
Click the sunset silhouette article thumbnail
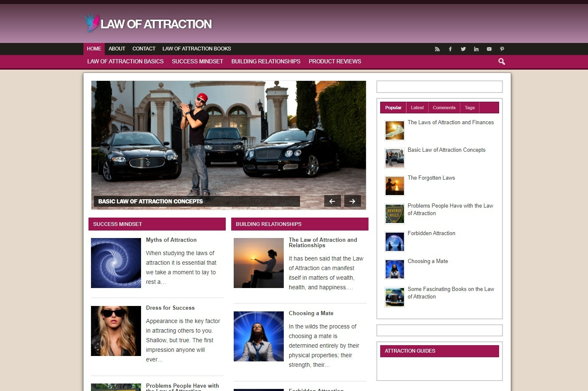coord(259,263)
